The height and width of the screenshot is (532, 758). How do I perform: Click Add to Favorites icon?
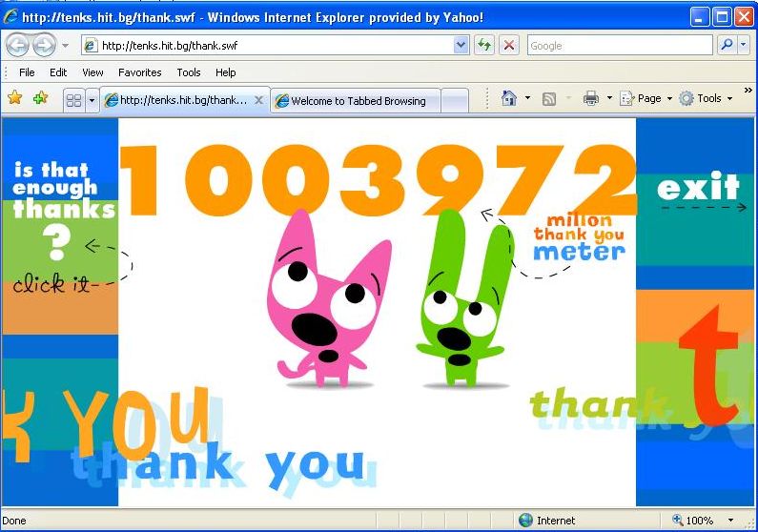(40, 98)
